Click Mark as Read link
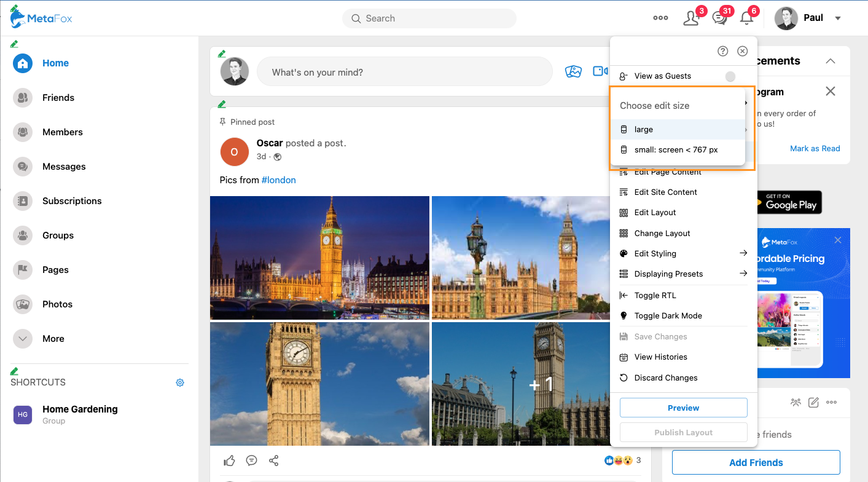868x482 pixels. click(x=815, y=149)
